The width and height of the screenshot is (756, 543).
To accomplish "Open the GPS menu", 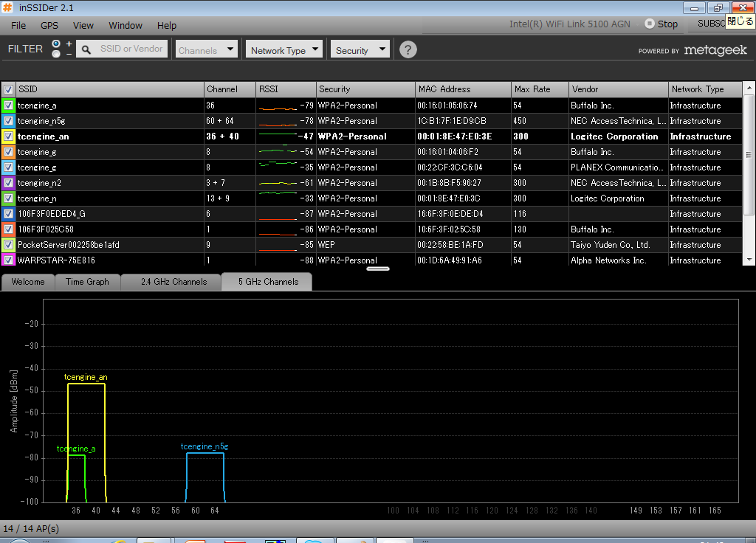I will click(49, 26).
